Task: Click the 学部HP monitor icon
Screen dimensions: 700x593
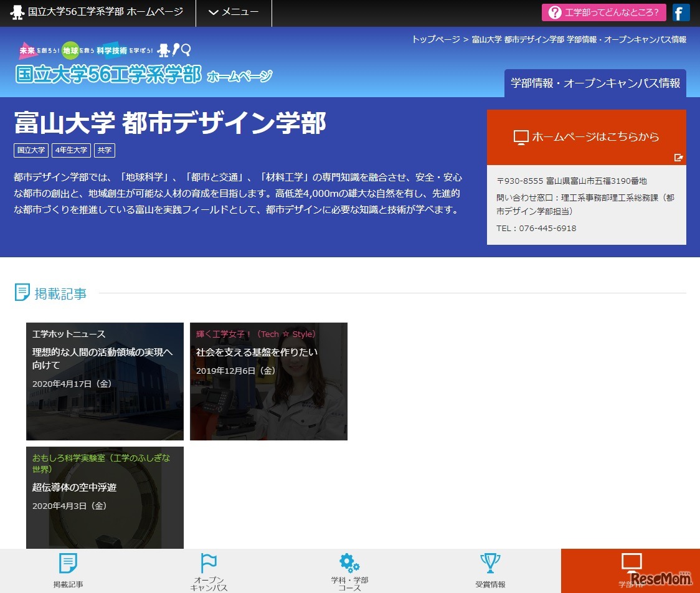Action: coord(631,562)
